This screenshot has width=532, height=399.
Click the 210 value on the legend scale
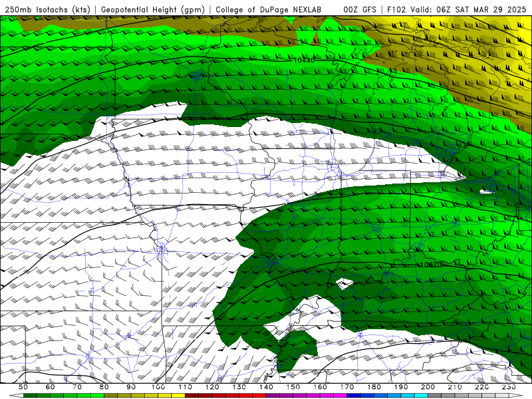tap(455, 387)
